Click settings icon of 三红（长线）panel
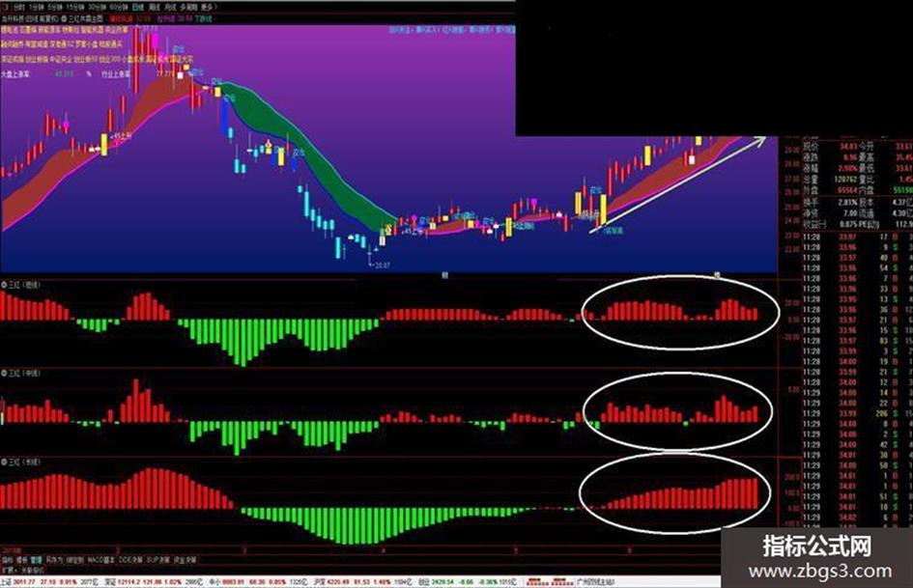 point(4,462)
